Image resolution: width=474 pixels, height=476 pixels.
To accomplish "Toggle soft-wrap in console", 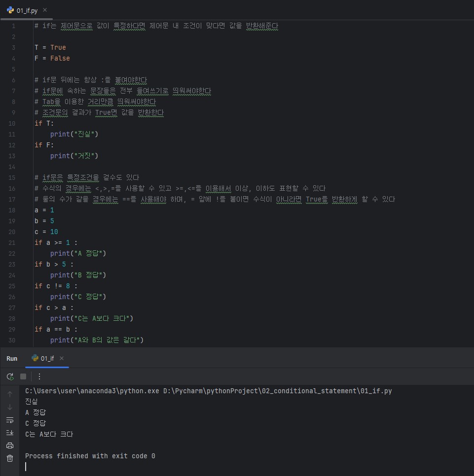I will tap(10, 420).
